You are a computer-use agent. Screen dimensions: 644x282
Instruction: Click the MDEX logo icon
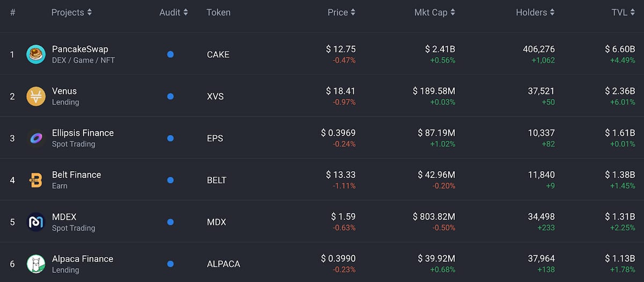36,222
